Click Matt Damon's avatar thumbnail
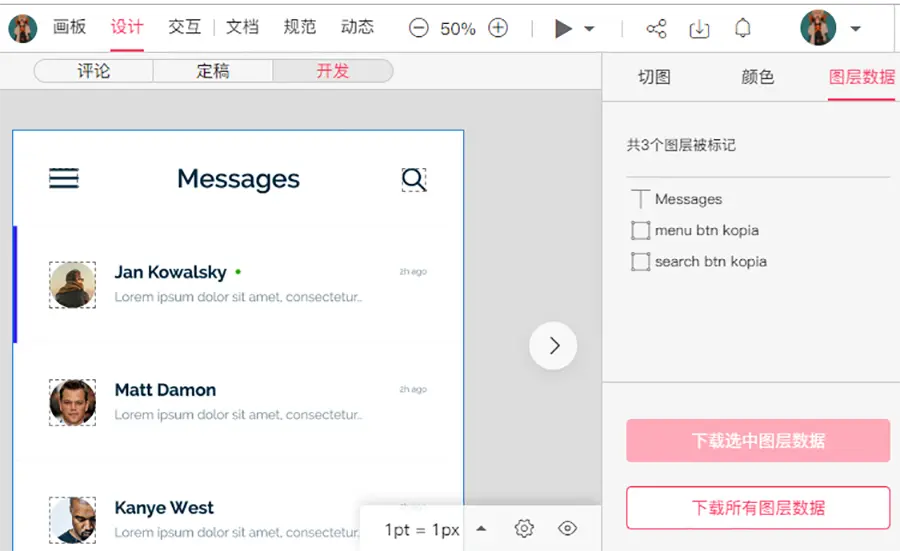 coord(72,402)
